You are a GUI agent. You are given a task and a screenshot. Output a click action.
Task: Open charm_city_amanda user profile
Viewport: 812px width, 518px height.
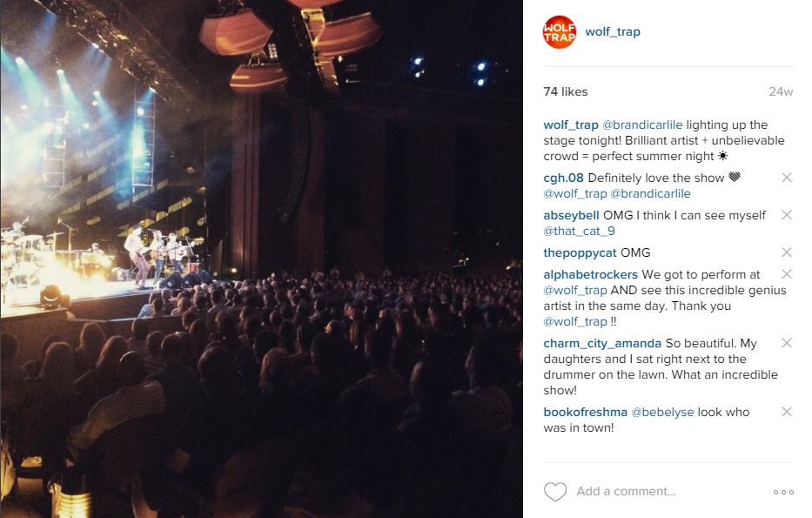point(602,343)
